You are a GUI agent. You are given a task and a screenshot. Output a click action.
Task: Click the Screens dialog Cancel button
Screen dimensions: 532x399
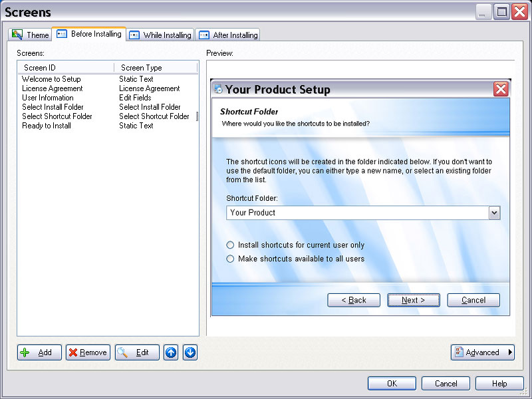(446, 384)
